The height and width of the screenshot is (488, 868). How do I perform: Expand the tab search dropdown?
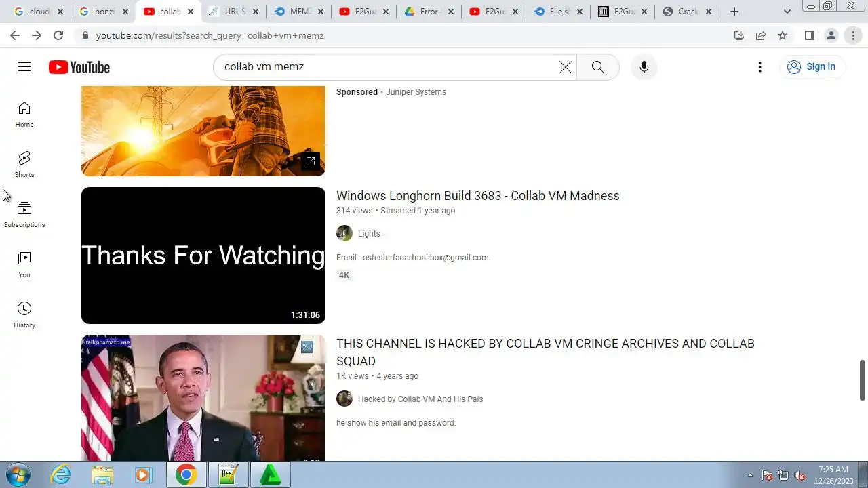click(787, 12)
